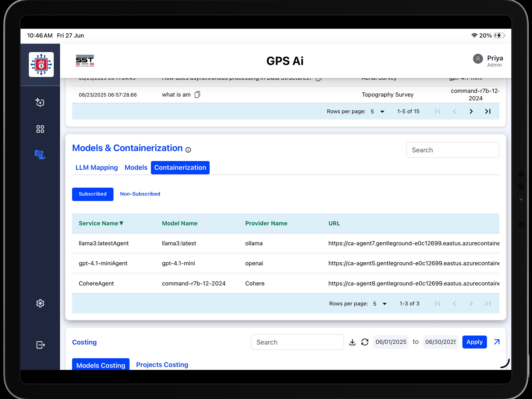The image size is (532, 399).
Task: Click the '1-5 of 15' page count
Action: click(408, 111)
